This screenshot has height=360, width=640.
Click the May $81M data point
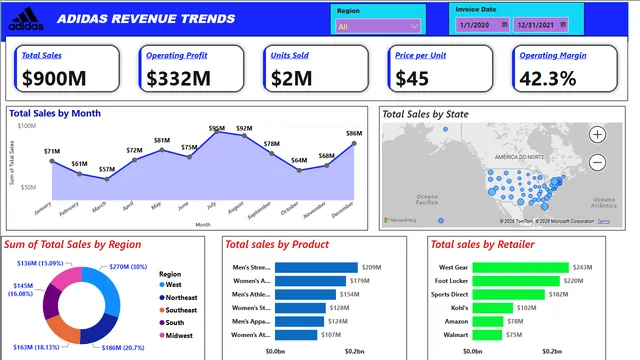pyautogui.click(x=162, y=150)
